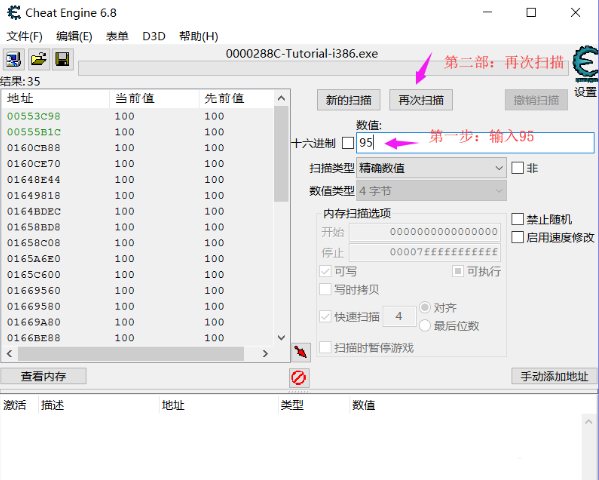Toggle the 十六进制 checkbox

(x=348, y=143)
